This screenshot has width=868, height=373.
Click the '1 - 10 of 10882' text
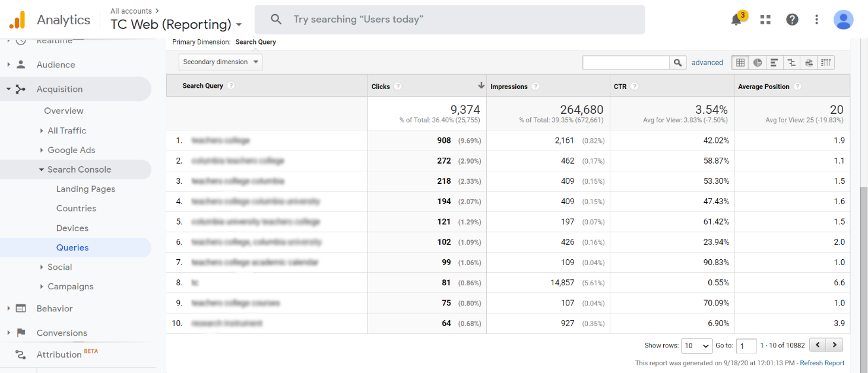click(x=783, y=345)
